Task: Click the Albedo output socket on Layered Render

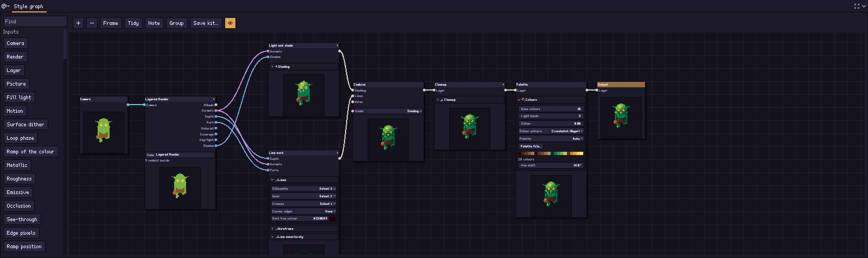Action: tap(216, 105)
